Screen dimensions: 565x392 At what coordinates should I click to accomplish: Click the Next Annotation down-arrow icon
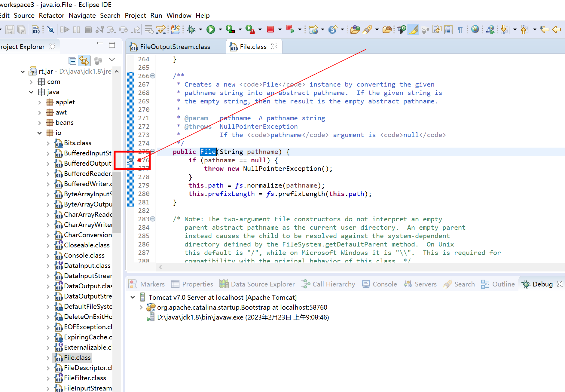click(505, 29)
